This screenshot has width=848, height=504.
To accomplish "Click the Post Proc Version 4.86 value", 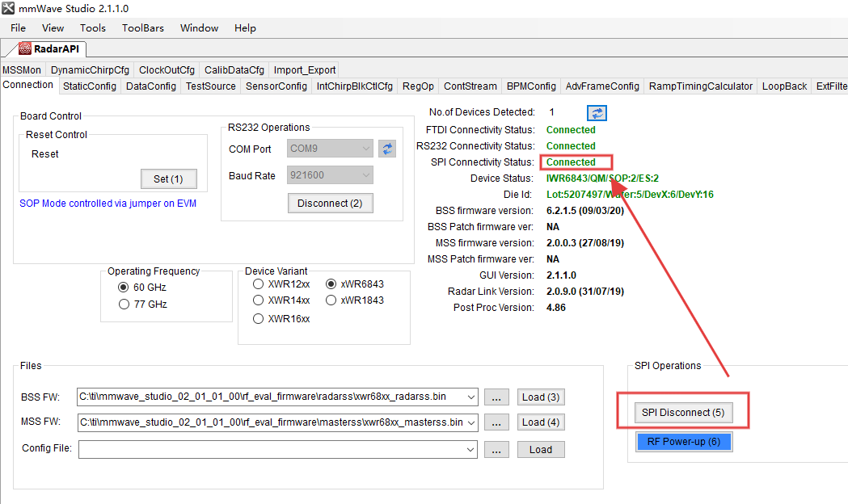I will tap(556, 308).
